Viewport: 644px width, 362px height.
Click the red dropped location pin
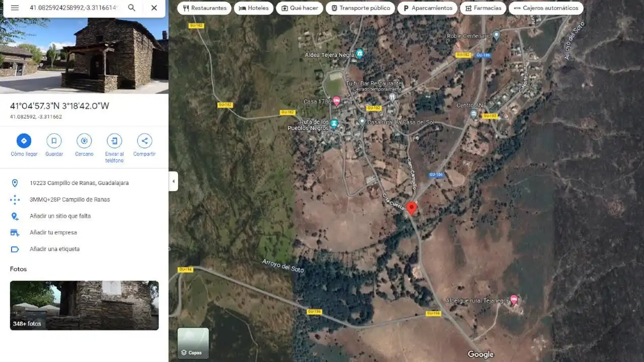[412, 208]
